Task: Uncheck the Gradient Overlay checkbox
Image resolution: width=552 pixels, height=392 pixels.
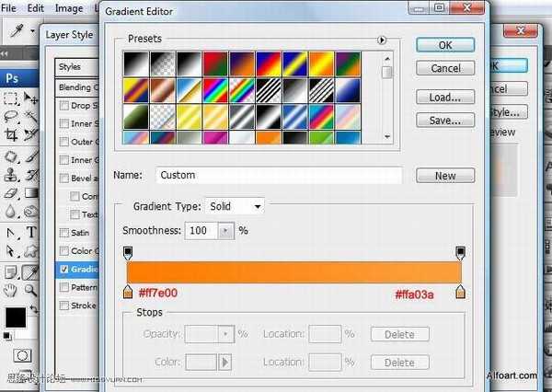Action: [x=64, y=270]
